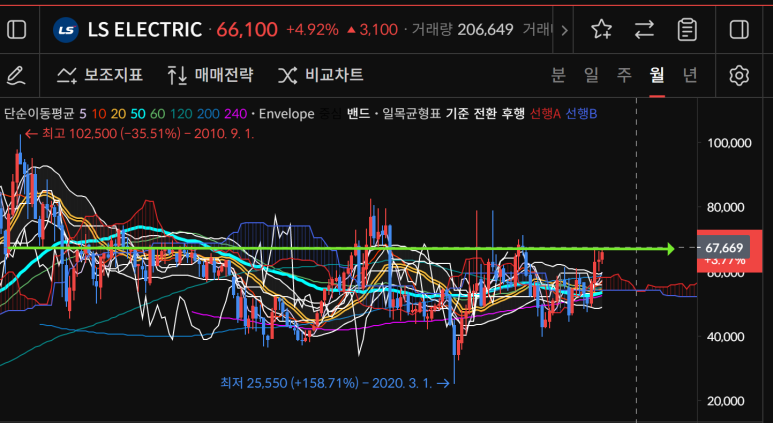Open chart settings gear icon

click(x=738, y=75)
